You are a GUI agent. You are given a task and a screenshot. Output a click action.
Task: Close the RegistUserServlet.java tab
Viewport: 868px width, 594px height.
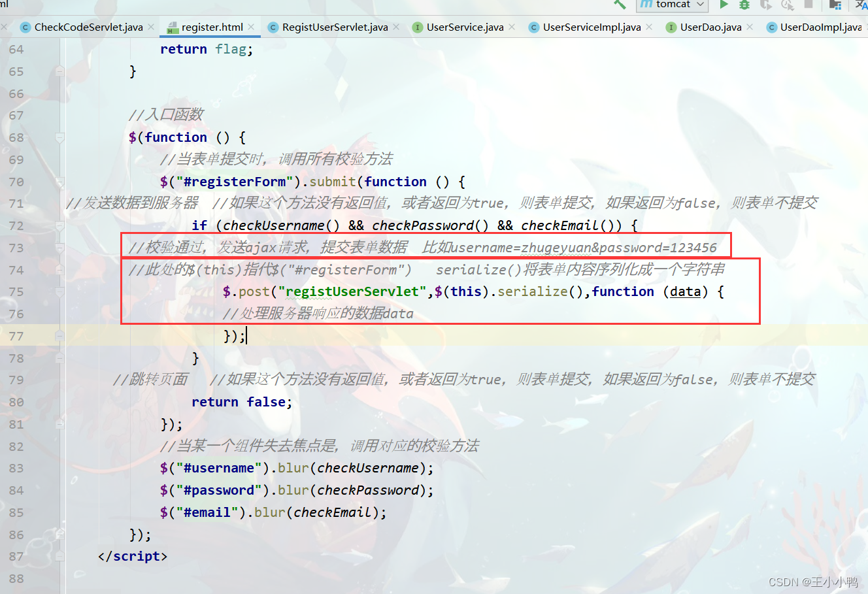[x=396, y=27]
